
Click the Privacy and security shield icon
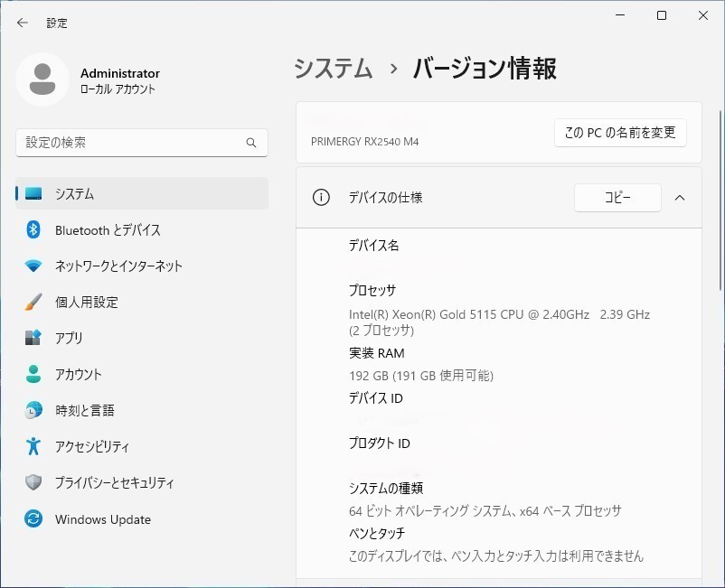33,482
